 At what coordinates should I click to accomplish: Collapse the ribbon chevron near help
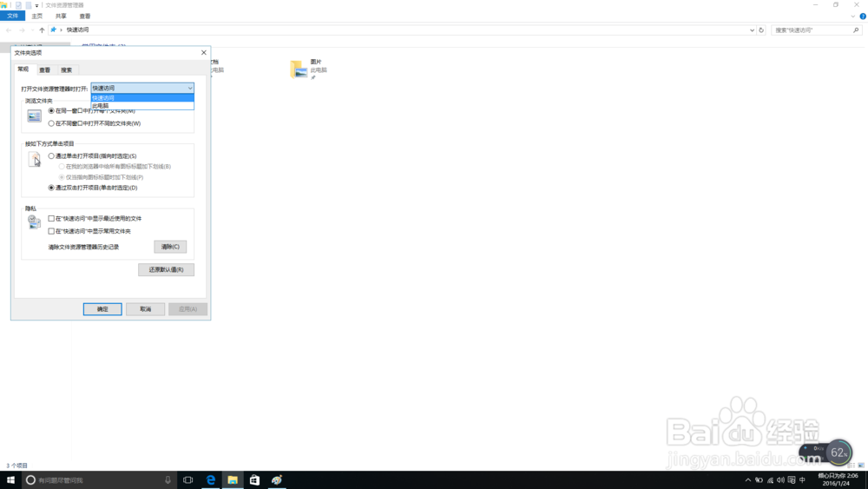click(x=853, y=16)
